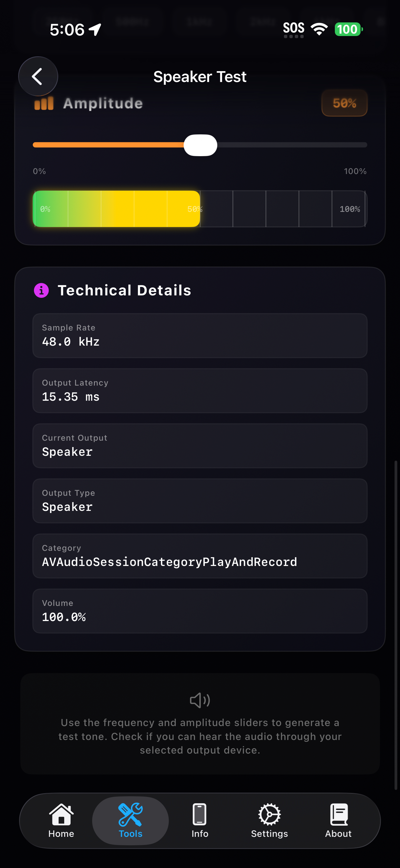Tap the Sample Rate card showing 48.0 kHz

pyautogui.click(x=200, y=335)
